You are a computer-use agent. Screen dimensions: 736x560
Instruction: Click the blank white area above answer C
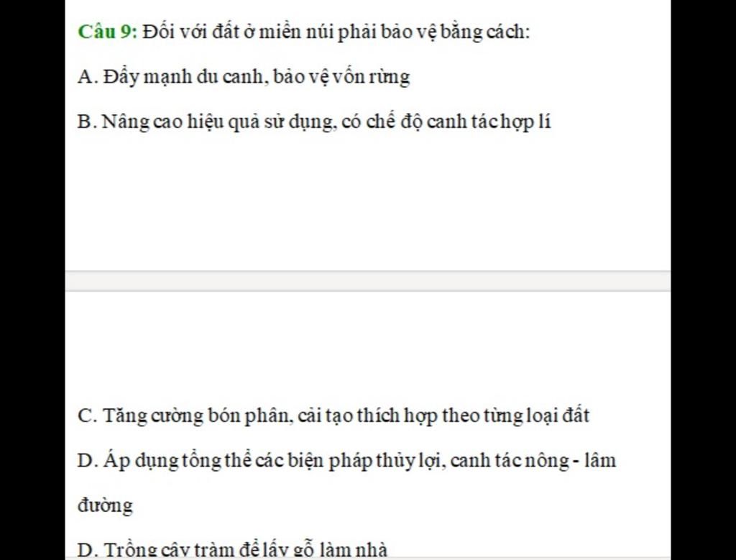(368, 347)
